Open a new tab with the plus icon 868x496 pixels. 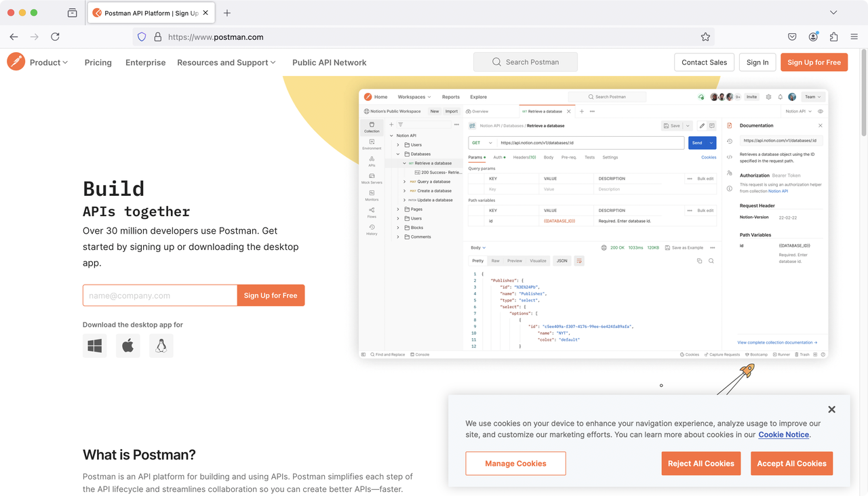(227, 13)
